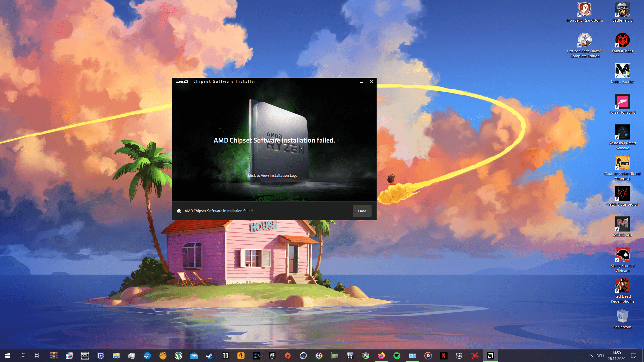644x362 pixels.
Task: Open the Action Center notifications
Action: coord(634,356)
